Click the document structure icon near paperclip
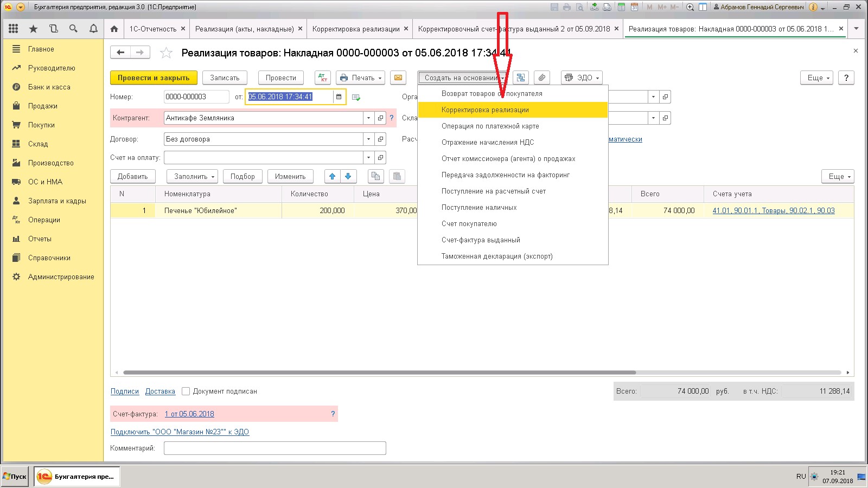 coord(520,78)
